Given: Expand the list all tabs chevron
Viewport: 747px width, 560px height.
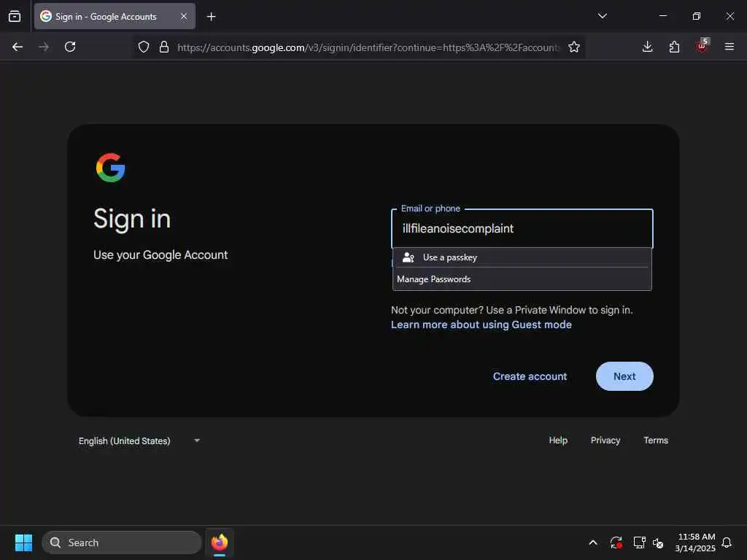Looking at the screenshot, I should coord(602,16).
